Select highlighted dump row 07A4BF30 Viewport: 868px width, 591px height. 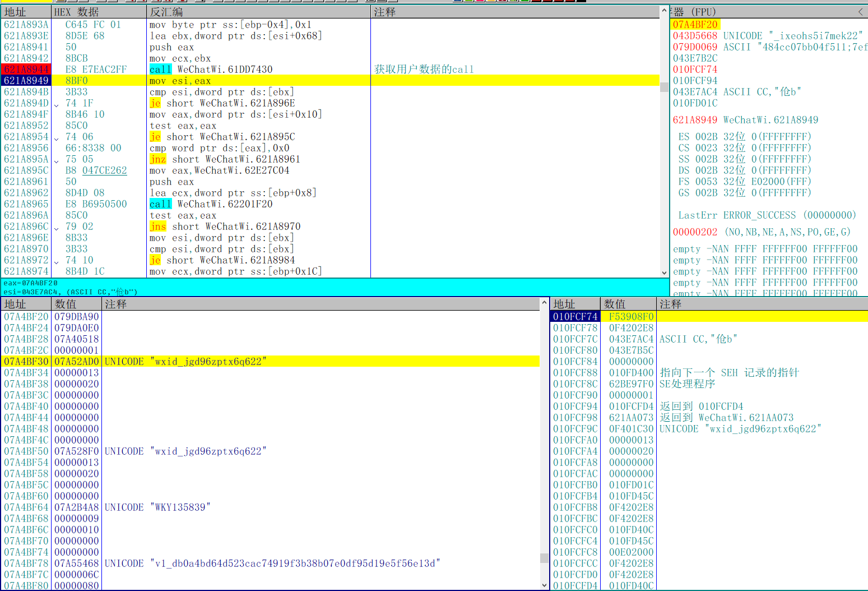point(270,362)
